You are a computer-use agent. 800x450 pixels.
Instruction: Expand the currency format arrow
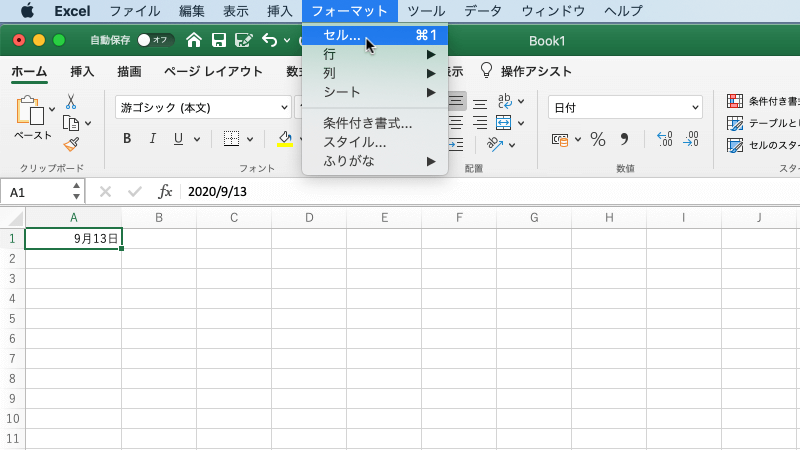tap(578, 139)
